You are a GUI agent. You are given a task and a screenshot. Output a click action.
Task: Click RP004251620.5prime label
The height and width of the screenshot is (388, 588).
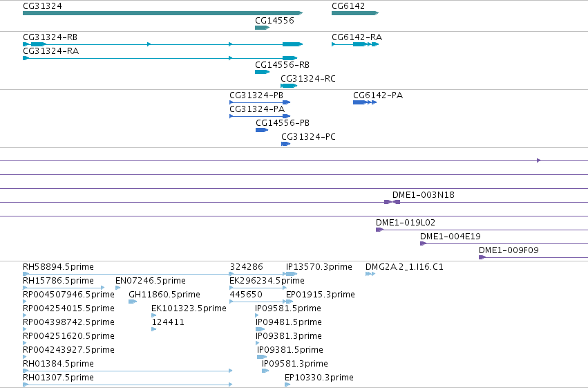click(x=68, y=336)
